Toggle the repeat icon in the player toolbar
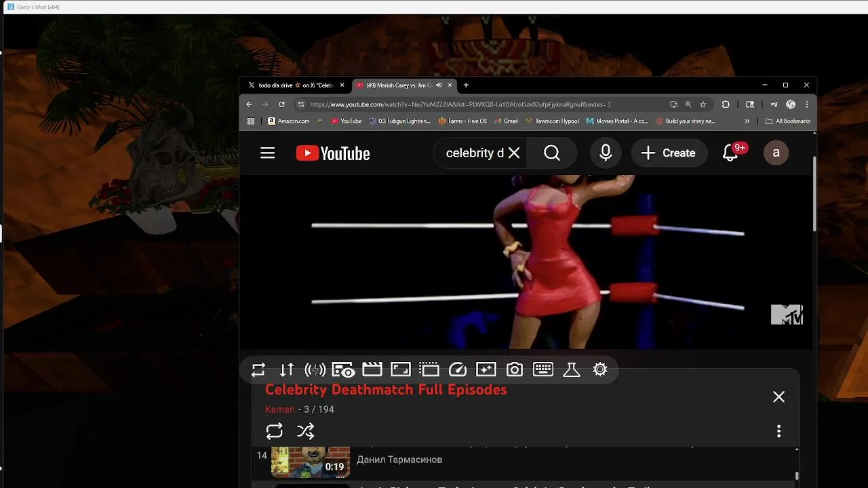 pos(258,370)
